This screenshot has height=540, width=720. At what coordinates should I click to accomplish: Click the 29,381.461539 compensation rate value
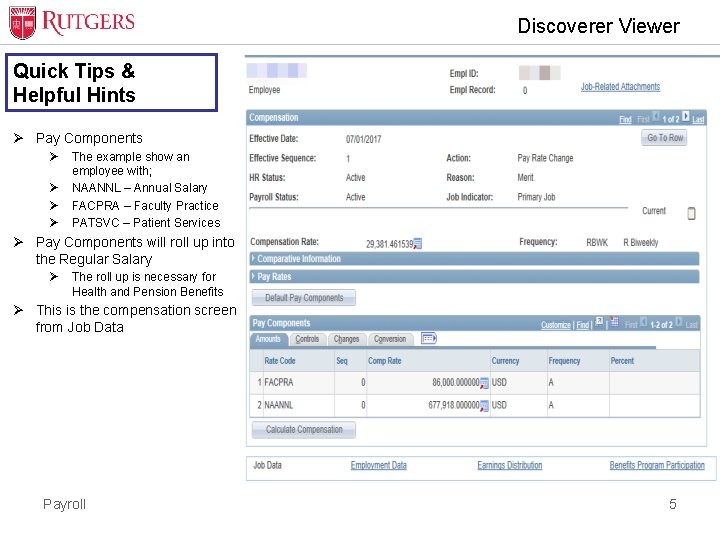point(389,244)
